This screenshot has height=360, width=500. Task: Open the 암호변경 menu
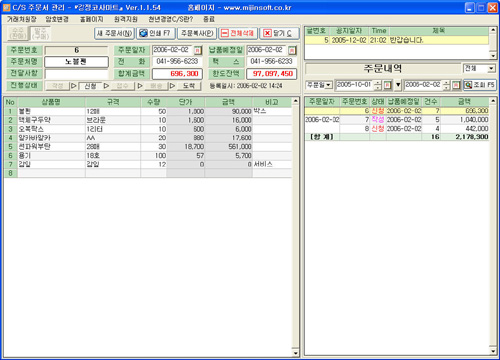[57, 19]
